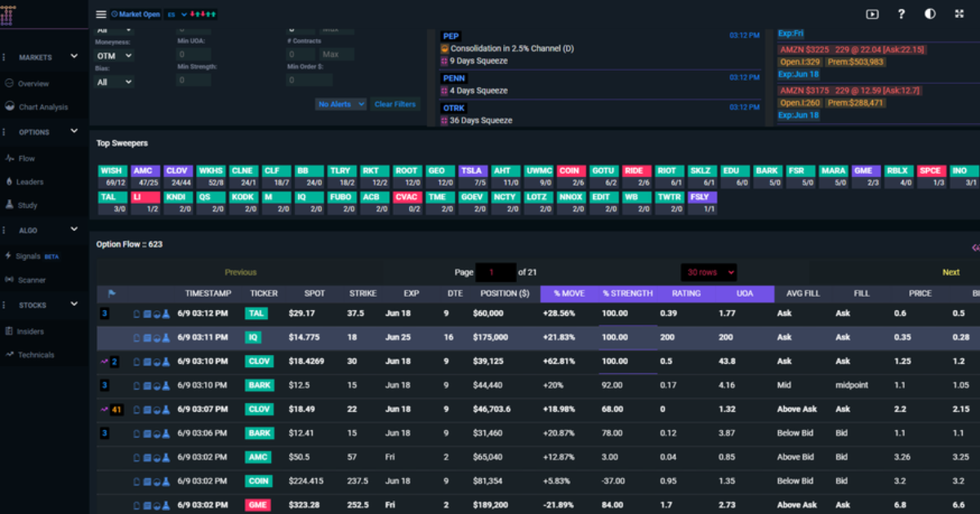Screen dimensions: 980x514
Task: Click badge 3 on TAL row
Action: coord(105,313)
